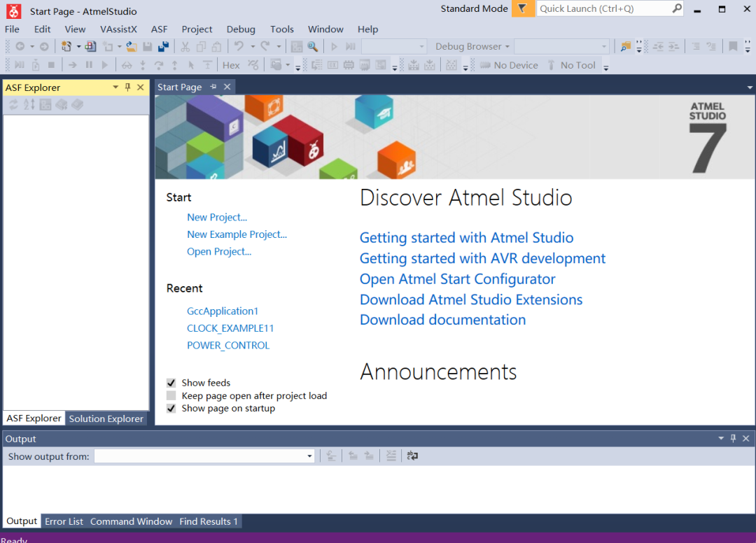
Task: Click the No Device chip button
Action: (509, 65)
